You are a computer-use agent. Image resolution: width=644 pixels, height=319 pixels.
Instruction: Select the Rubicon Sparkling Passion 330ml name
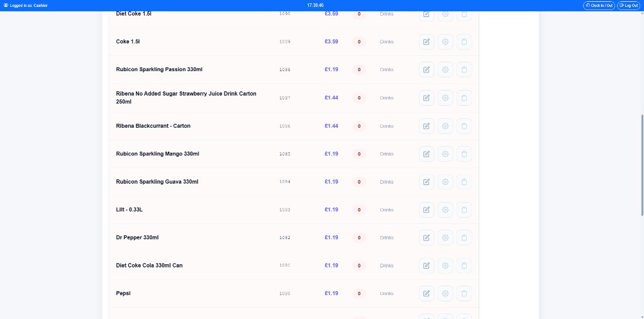[x=159, y=69]
